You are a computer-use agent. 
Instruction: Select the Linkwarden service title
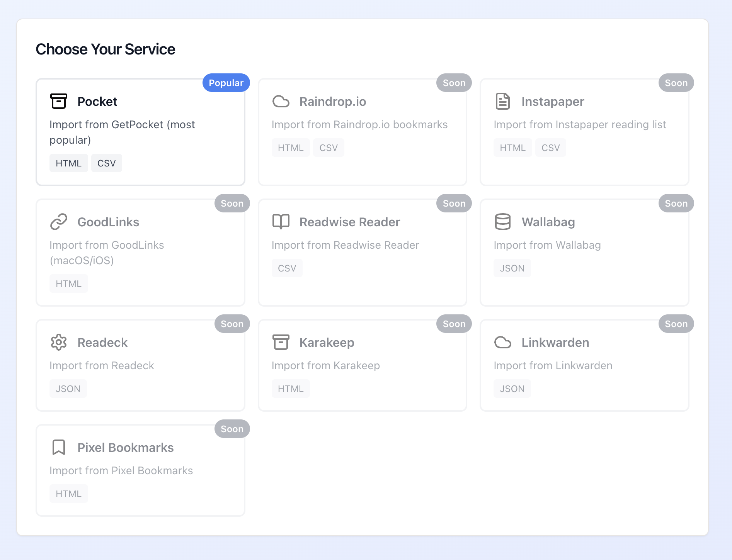[555, 343]
